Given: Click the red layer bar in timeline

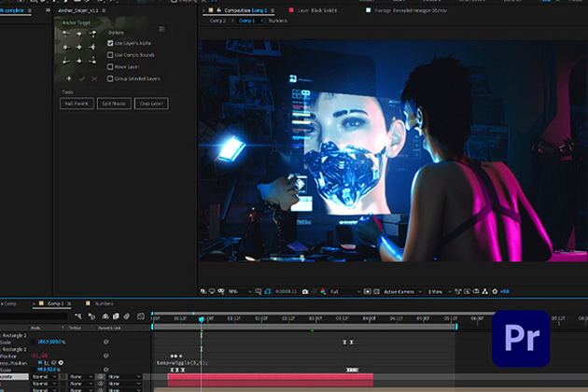Looking at the screenshot, I should tap(271, 376).
